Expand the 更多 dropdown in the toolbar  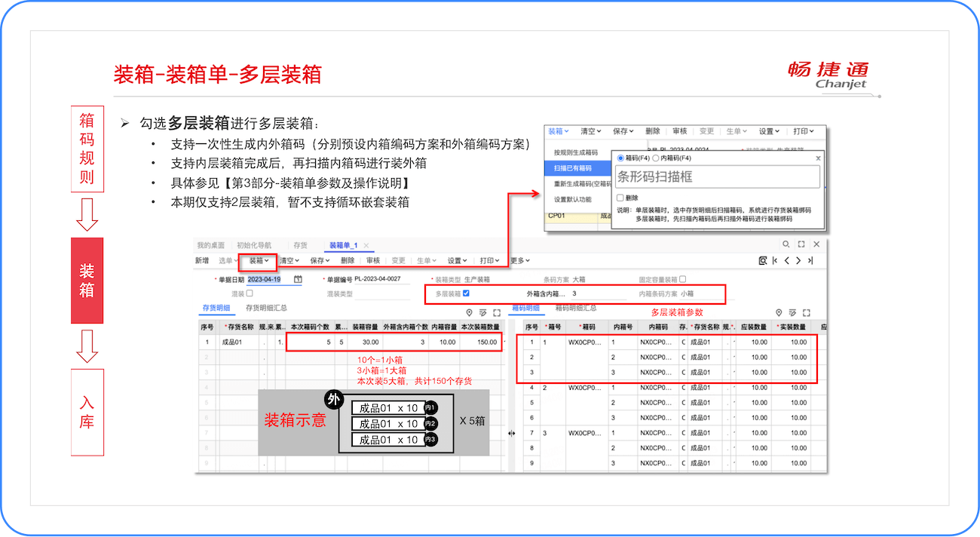tap(517, 260)
